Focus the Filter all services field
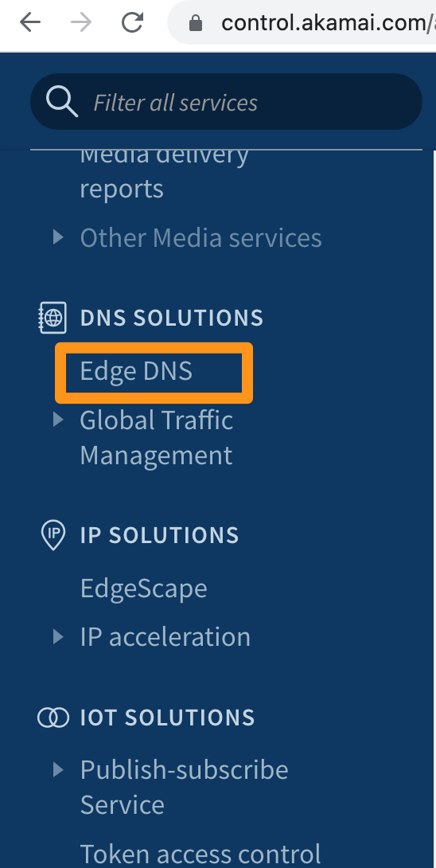 (x=226, y=102)
